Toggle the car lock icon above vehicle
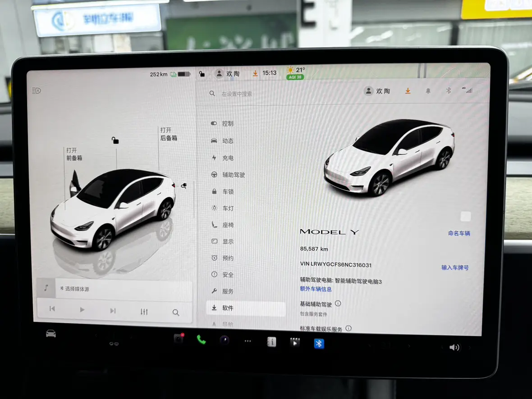Screen dimensions: 532x399 coord(115,141)
